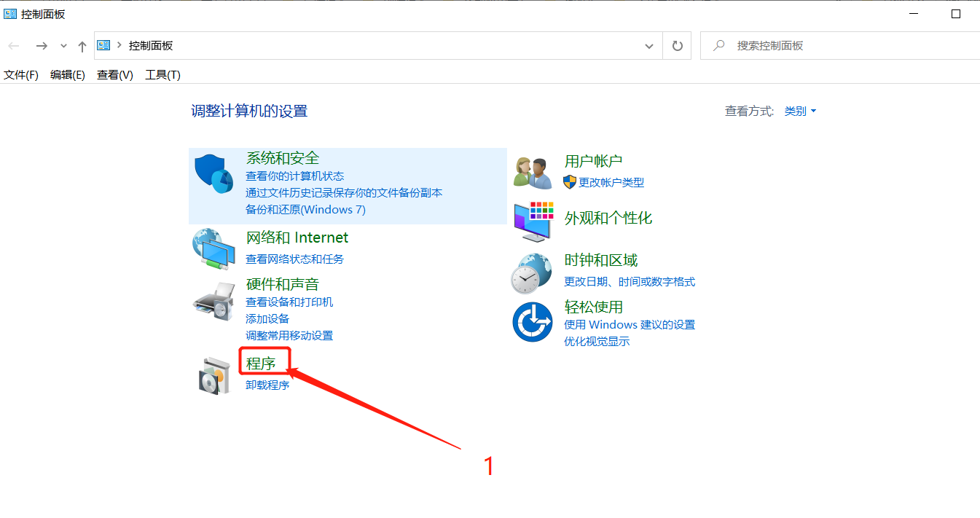Screen dimensions: 980x518
Task: Open the System and Security shield icon
Action: tap(213, 173)
